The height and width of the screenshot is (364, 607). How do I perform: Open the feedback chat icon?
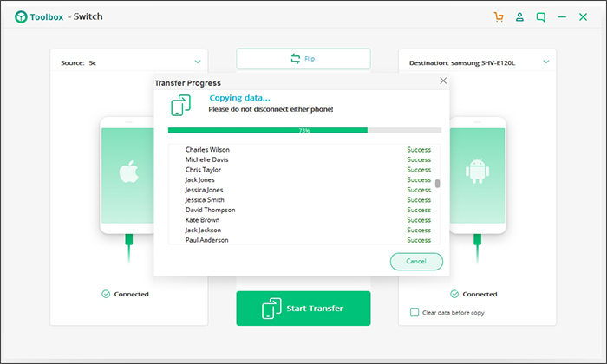coord(541,17)
